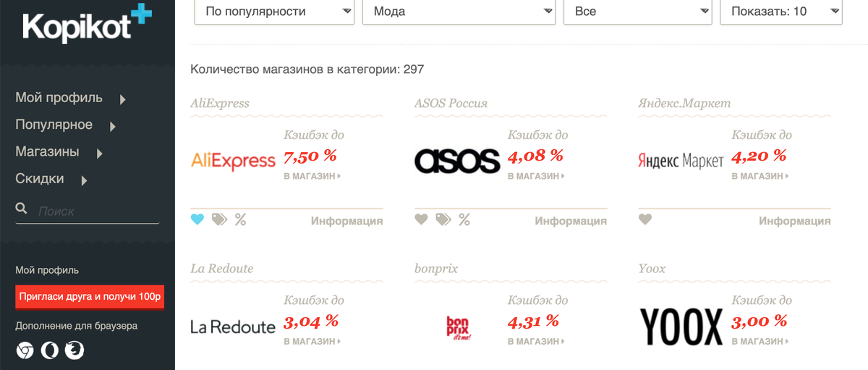Open the 'Мода' category dropdown
The height and width of the screenshot is (370, 868).
(x=458, y=12)
